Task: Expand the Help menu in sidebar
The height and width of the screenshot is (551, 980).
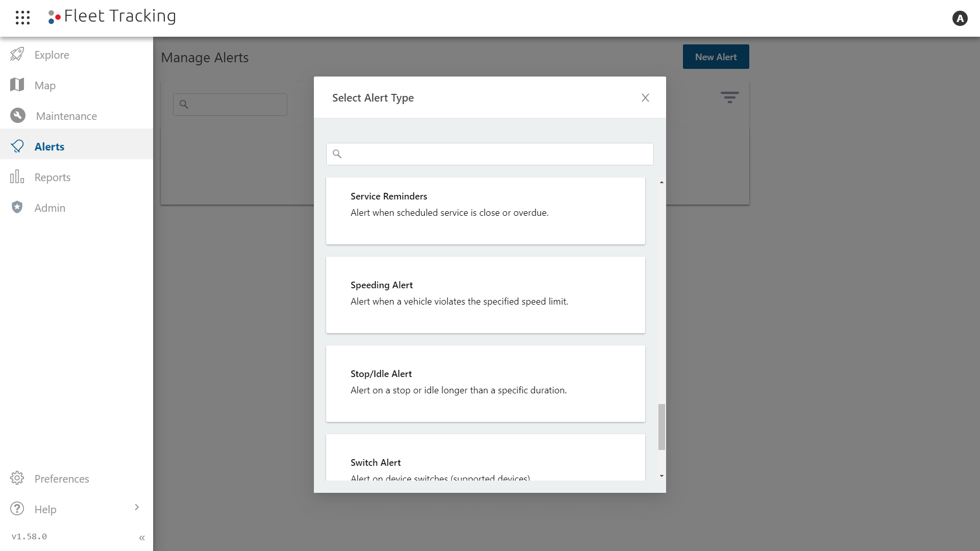Action: [x=137, y=508]
